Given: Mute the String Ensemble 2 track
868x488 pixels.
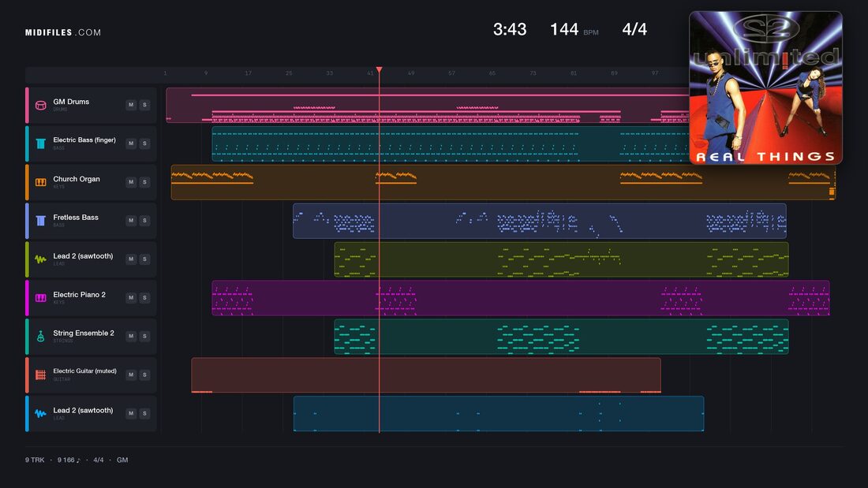Looking at the screenshot, I should 131,336.
